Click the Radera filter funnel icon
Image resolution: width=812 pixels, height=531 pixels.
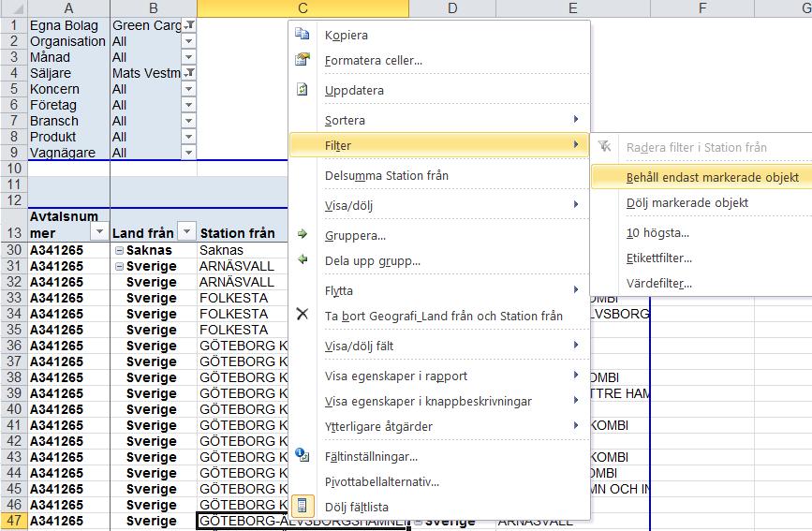pyautogui.click(x=604, y=147)
